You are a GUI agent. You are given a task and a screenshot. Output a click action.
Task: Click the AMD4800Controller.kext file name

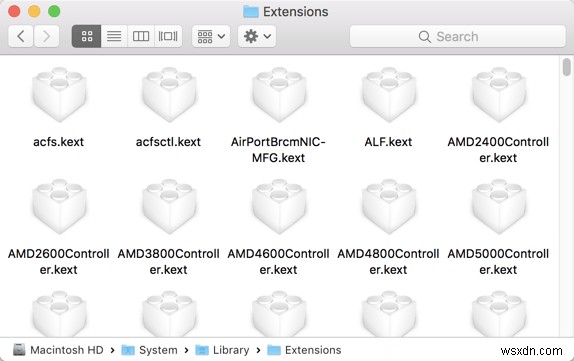tap(388, 262)
